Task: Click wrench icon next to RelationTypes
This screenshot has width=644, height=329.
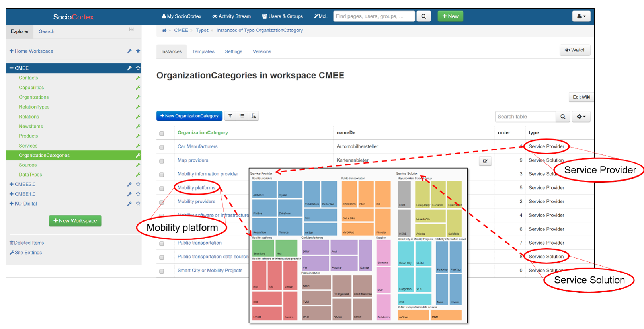Action: point(138,107)
